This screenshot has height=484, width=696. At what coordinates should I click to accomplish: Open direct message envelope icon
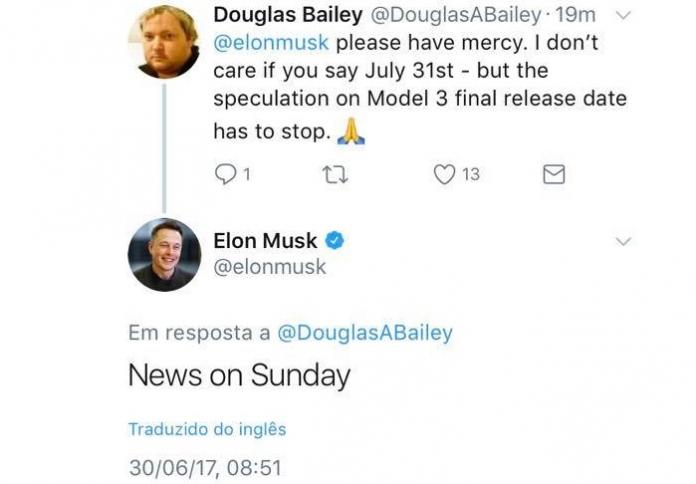(x=553, y=175)
